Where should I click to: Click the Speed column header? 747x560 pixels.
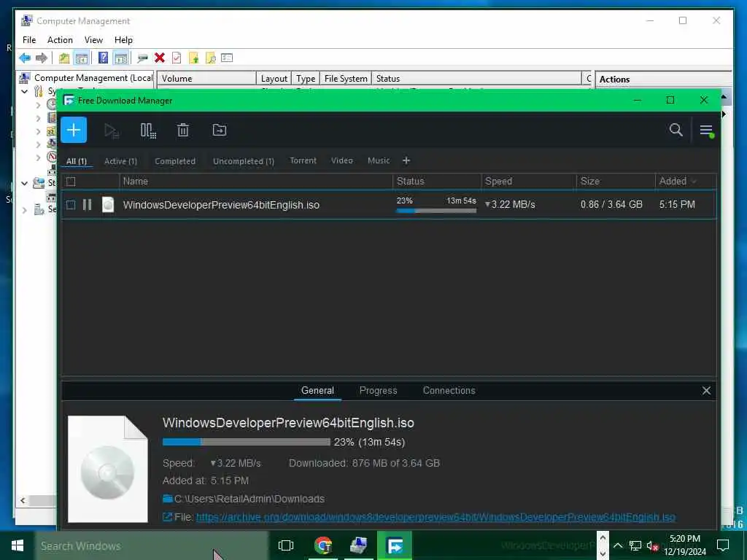point(528,181)
